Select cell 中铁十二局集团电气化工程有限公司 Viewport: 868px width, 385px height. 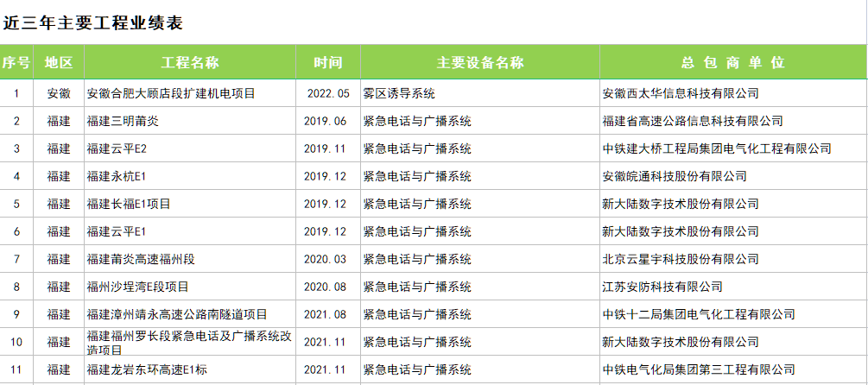(733, 314)
